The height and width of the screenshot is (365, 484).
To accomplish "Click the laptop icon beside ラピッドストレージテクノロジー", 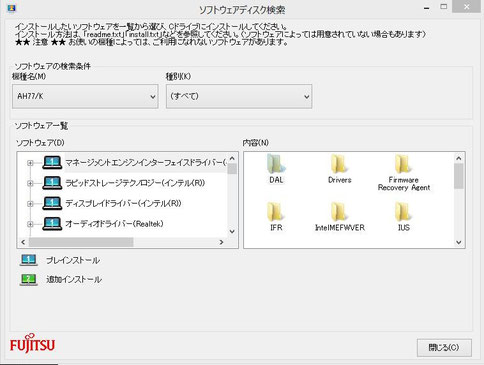I will coord(52,183).
